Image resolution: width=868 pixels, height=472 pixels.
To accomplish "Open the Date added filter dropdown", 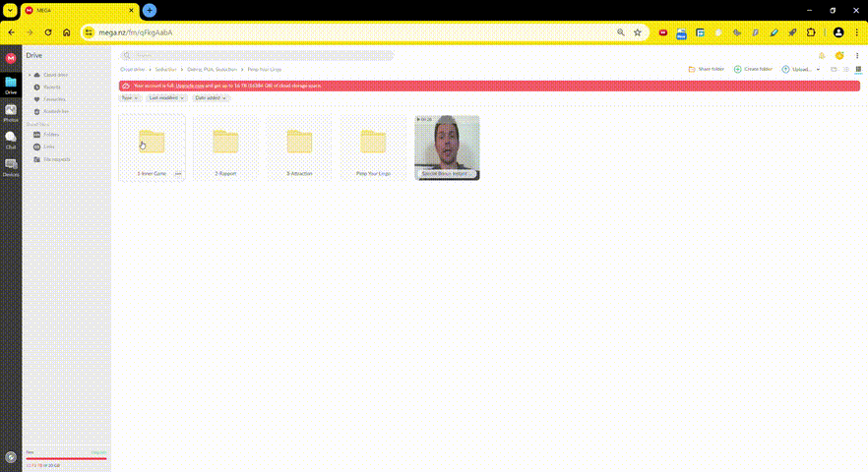I will coord(211,98).
